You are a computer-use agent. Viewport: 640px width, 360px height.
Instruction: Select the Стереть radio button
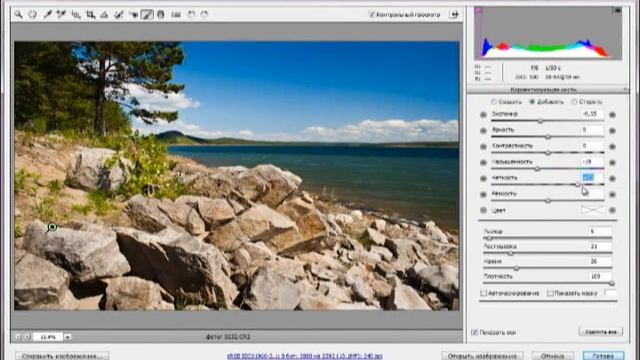(574, 102)
